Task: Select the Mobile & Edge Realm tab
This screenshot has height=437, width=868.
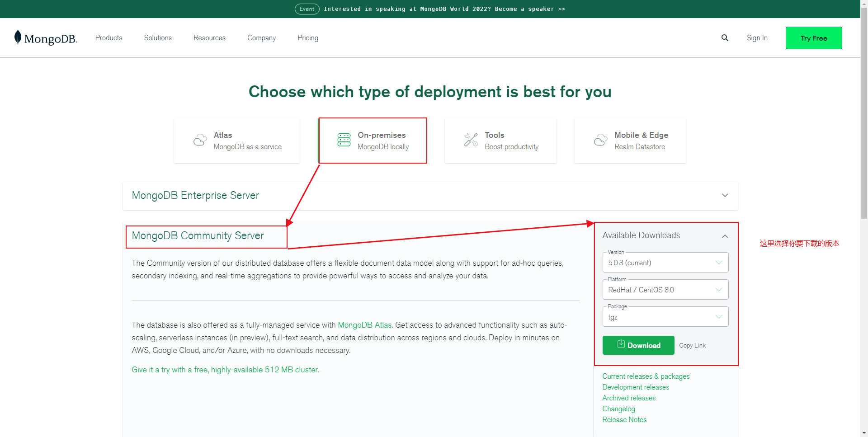Action: (x=630, y=141)
